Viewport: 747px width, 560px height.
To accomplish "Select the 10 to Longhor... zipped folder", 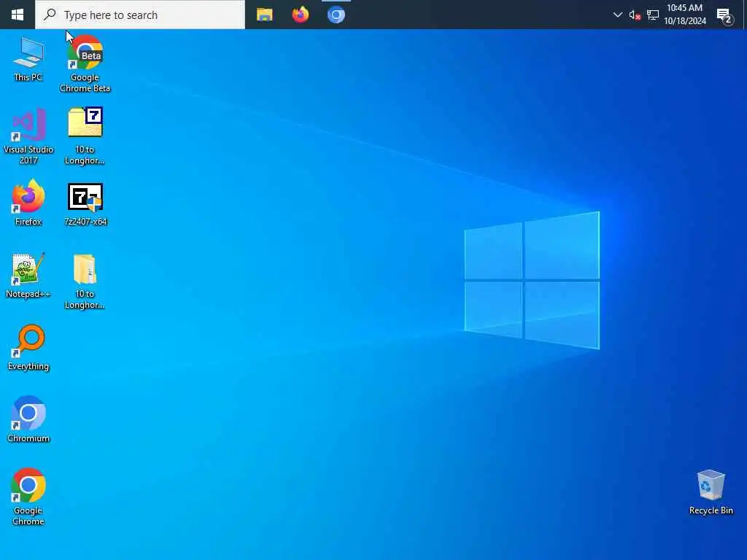I will pos(85,281).
